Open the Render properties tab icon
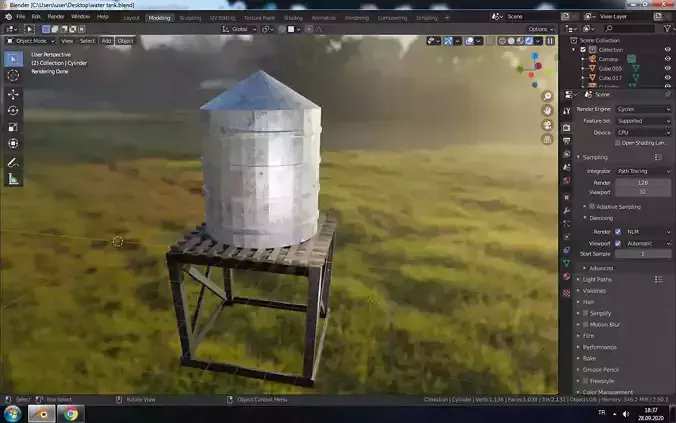Image resolution: width=676 pixels, height=423 pixels. click(x=566, y=128)
